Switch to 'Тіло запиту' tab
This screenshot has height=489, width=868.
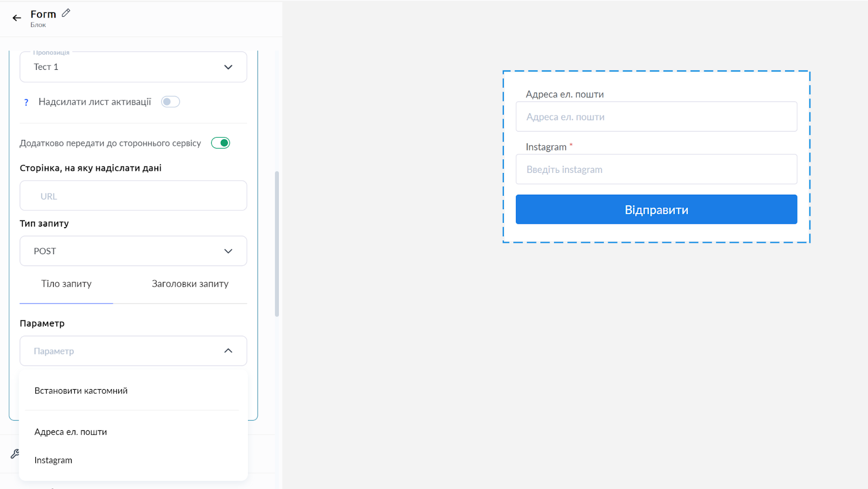pyautogui.click(x=66, y=284)
